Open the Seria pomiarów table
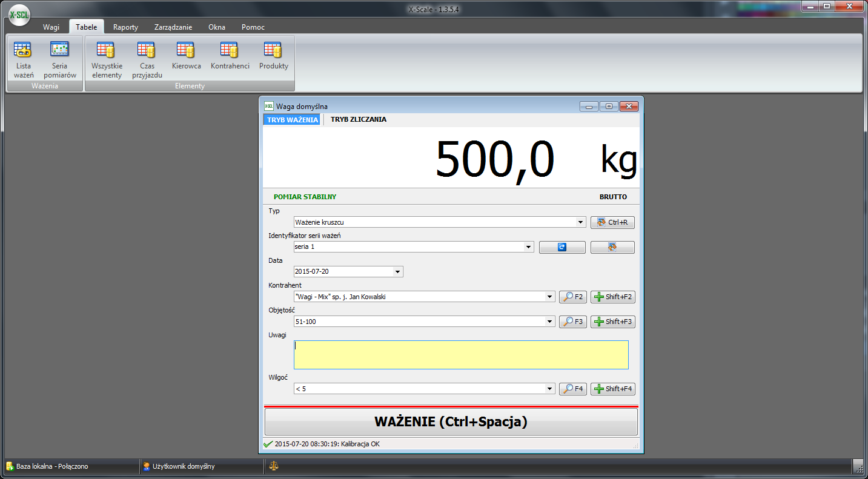Screen dimensions: 868x479 pos(59,60)
